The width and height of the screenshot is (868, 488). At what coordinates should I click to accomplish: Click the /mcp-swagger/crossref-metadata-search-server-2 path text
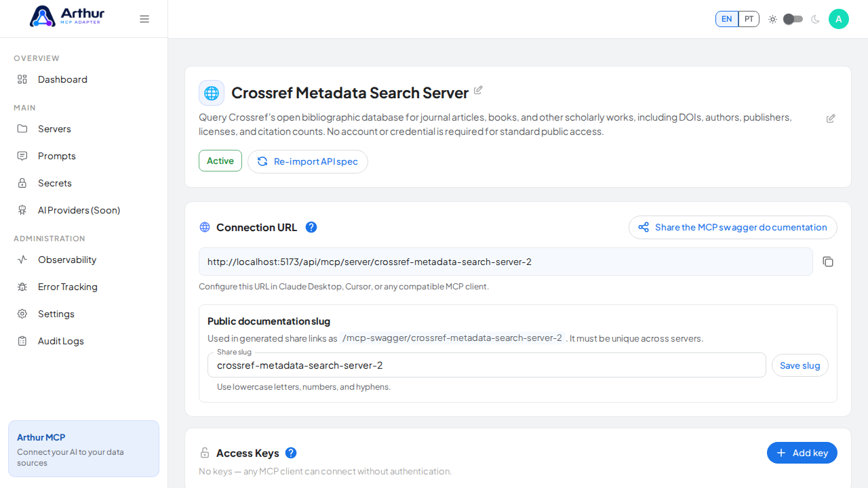tap(452, 338)
